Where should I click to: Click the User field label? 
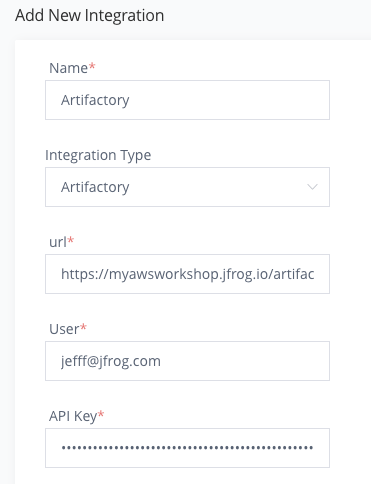pyautogui.click(x=64, y=329)
